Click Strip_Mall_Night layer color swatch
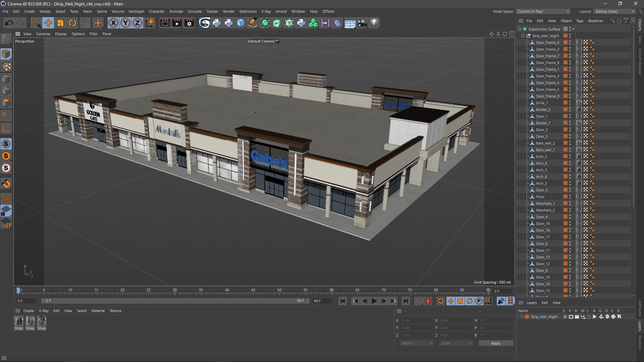 point(527,317)
